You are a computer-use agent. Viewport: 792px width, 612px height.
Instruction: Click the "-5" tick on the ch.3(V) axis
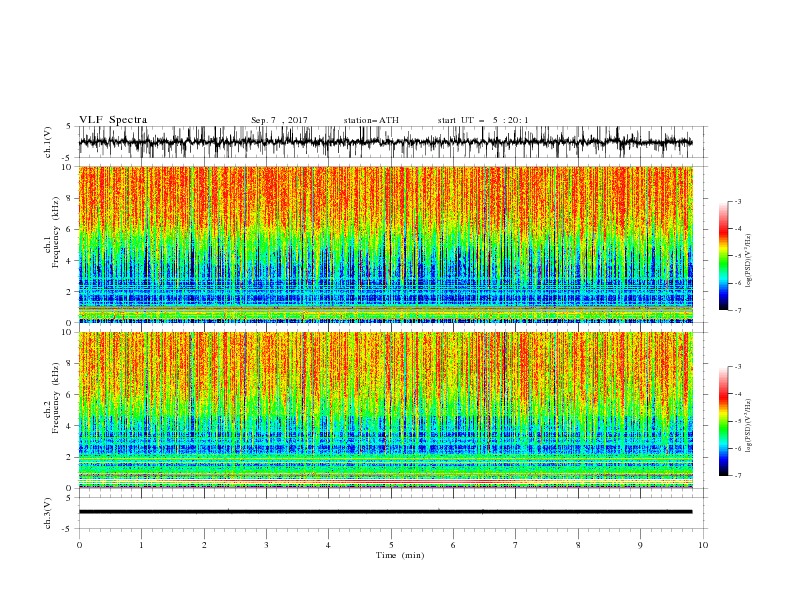point(68,529)
